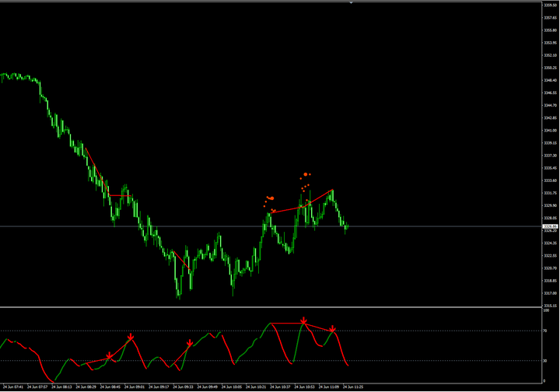Screen dimensions: 560x392
Task: Click the divider between chart and oscillator window
Action: coord(272,306)
